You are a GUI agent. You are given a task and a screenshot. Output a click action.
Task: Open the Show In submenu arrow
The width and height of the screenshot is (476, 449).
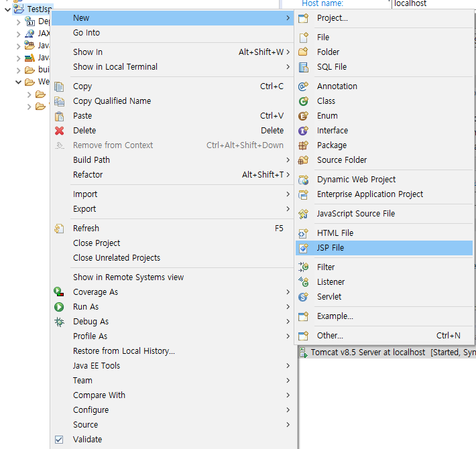[x=288, y=52]
